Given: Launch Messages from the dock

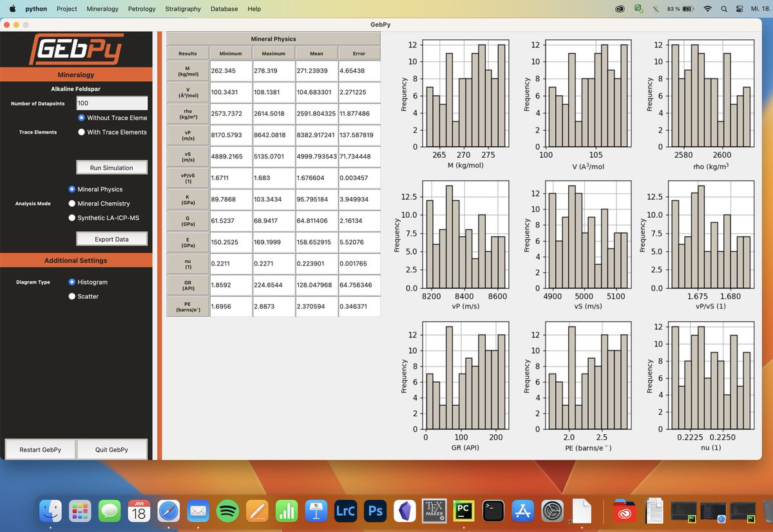Looking at the screenshot, I should point(110,511).
